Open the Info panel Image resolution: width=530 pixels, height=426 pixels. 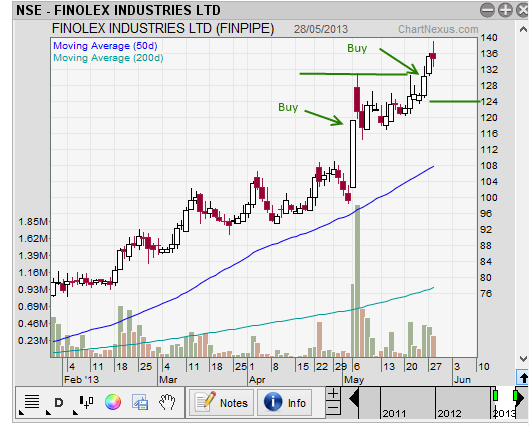pos(285,402)
